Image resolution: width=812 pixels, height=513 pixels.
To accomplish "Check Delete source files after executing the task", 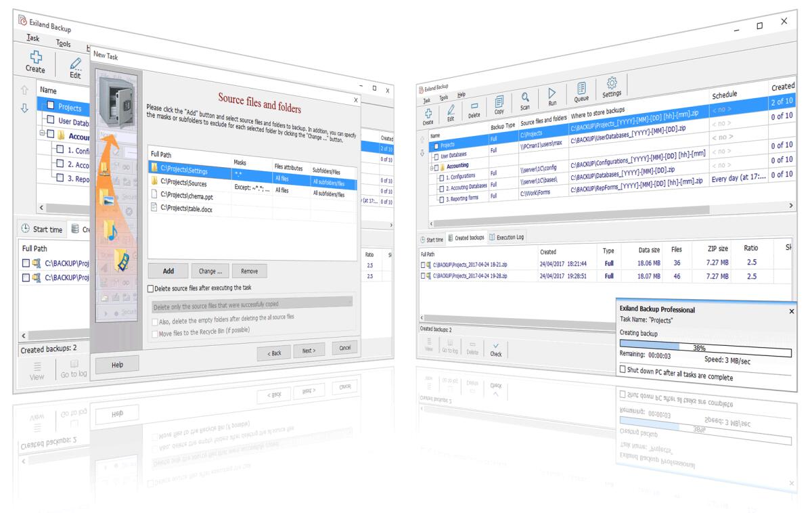I will coord(150,288).
